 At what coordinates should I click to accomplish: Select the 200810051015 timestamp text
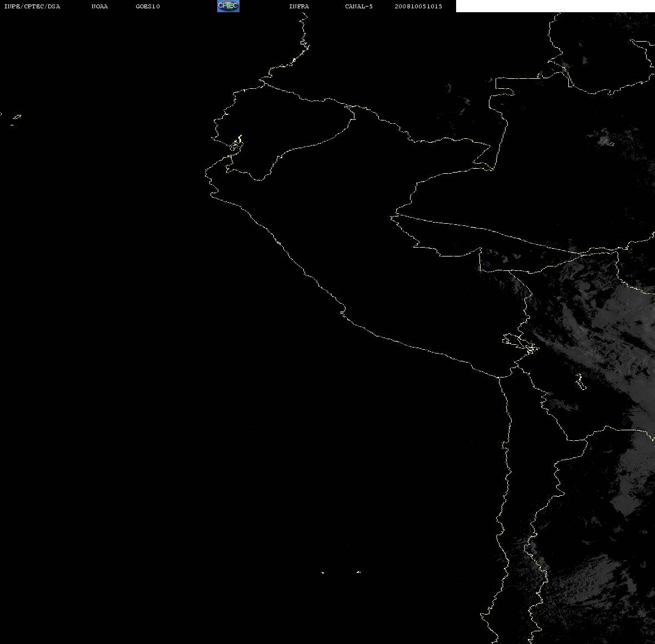pyautogui.click(x=418, y=6)
